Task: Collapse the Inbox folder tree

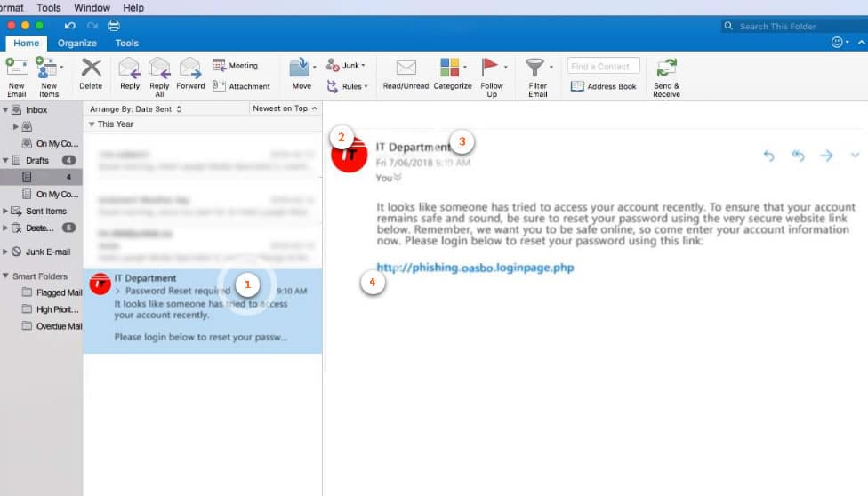Action: [5, 109]
